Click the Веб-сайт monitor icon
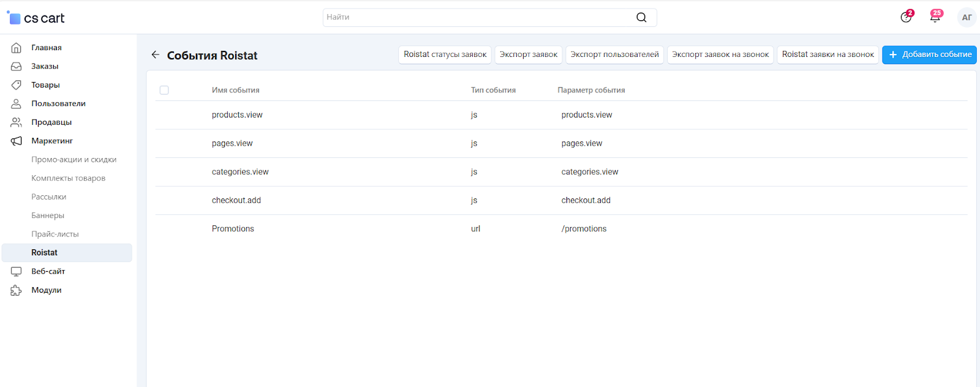 (x=17, y=271)
